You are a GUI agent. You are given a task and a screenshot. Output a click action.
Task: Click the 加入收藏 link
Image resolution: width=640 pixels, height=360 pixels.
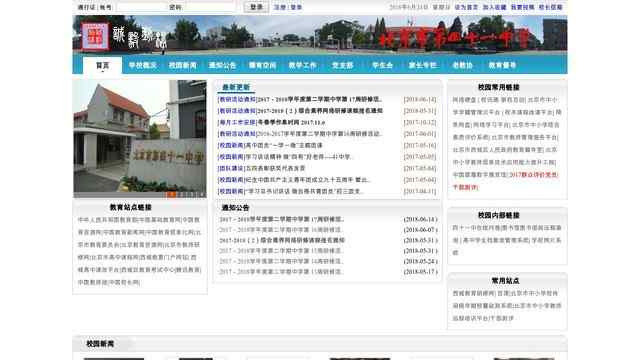pyautogui.click(x=494, y=7)
